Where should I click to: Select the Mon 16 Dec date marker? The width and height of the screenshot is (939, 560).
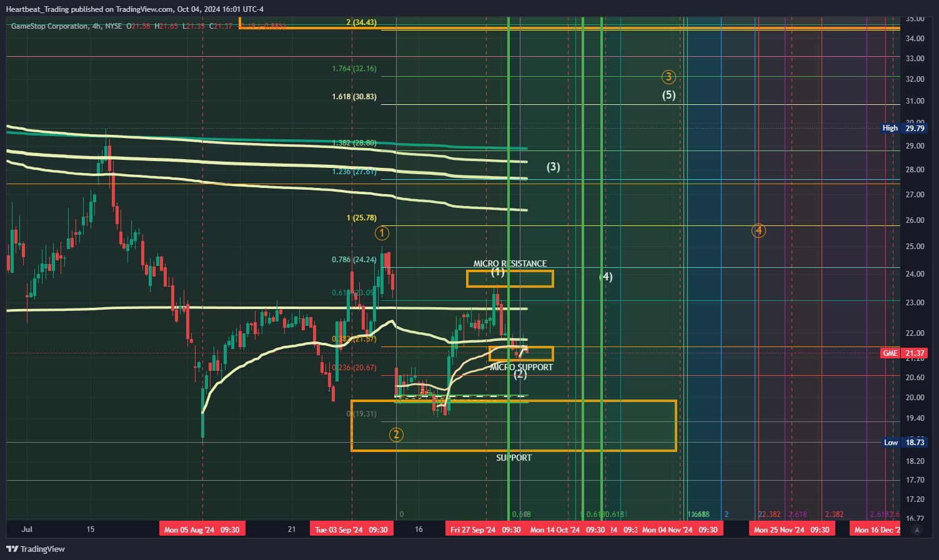pyautogui.click(x=877, y=529)
